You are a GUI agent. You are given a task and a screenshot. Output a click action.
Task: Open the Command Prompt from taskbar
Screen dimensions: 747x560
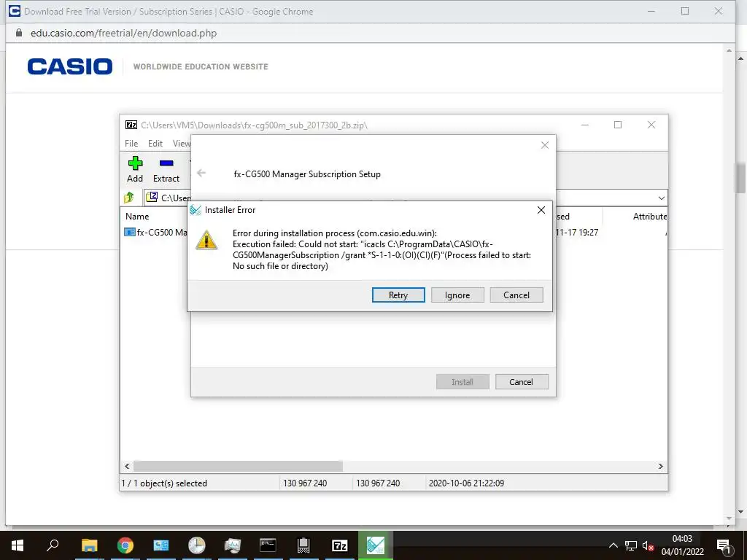pyautogui.click(x=268, y=545)
